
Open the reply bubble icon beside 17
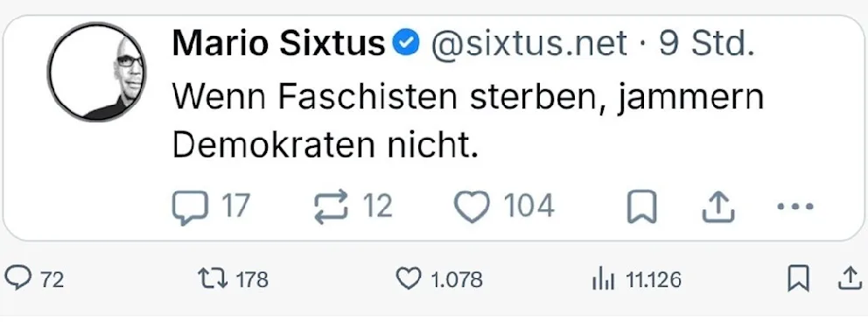pyautogui.click(x=189, y=207)
